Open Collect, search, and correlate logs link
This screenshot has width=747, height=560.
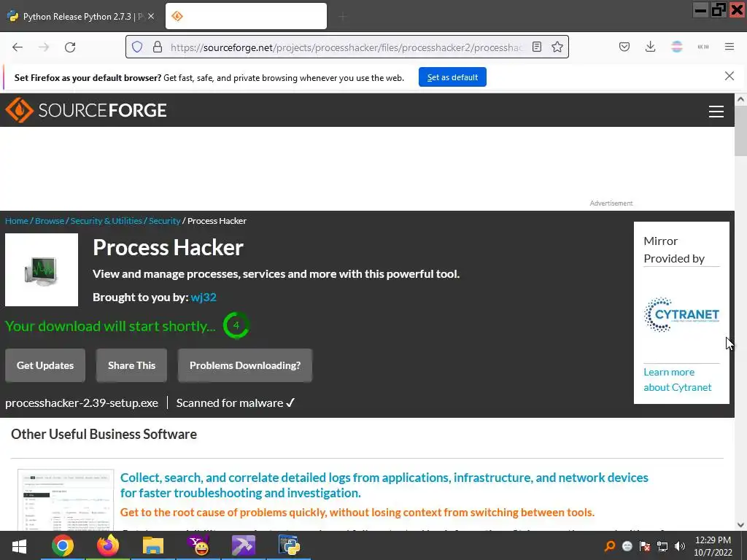[384, 485]
